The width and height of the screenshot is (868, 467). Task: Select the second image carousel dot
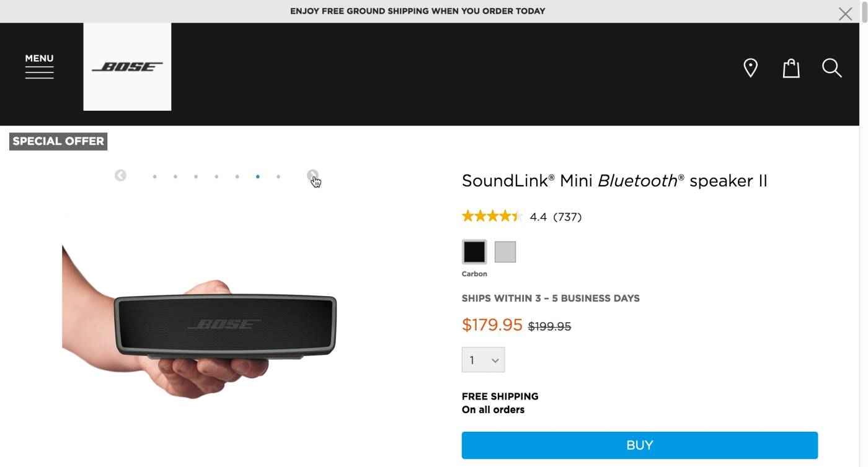(175, 177)
